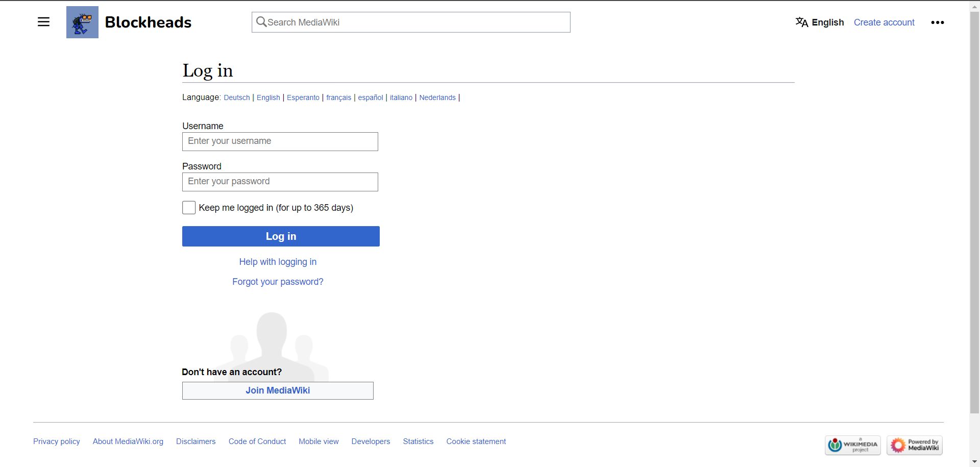Switch language to Deutsch
This screenshot has width=980, height=467.
point(237,97)
